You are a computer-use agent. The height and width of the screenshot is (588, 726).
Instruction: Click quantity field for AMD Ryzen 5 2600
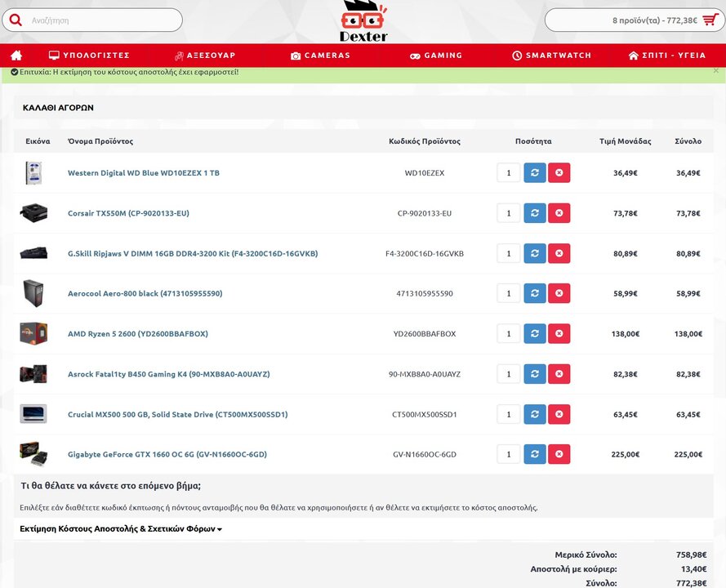[x=509, y=334]
